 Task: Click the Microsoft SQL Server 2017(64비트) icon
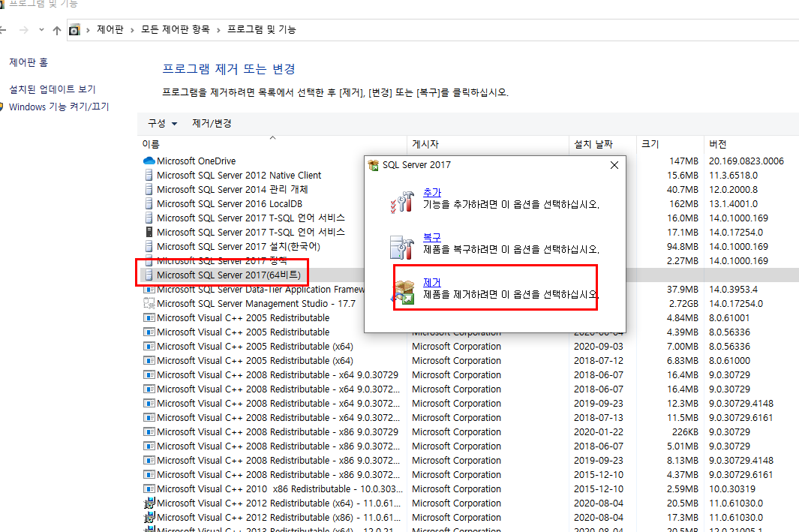[149, 275]
